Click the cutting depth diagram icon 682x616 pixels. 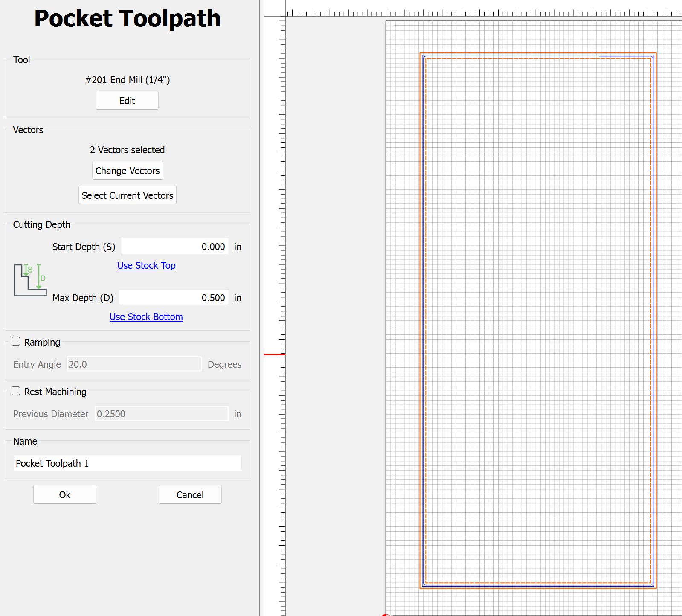point(30,280)
